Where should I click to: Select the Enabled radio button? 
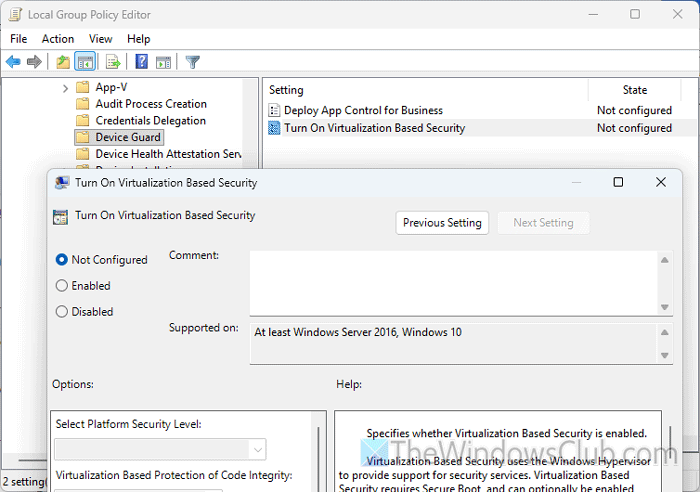(x=62, y=285)
